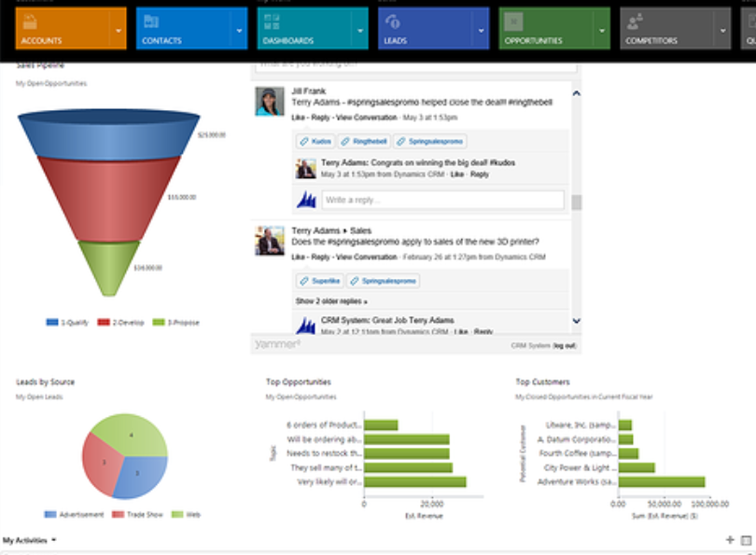Click the Opportunities tile icon

pyautogui.click(x=513, y=21)
